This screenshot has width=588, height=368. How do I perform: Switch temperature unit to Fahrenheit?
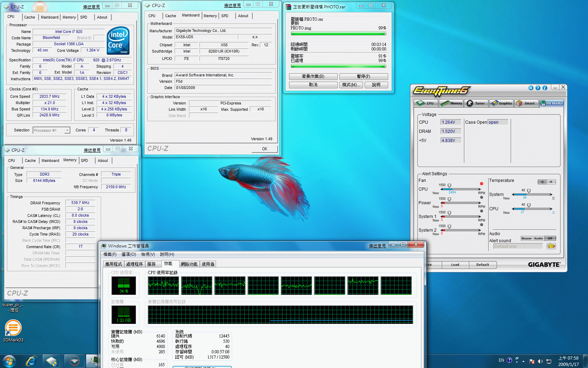coord(551,182)
